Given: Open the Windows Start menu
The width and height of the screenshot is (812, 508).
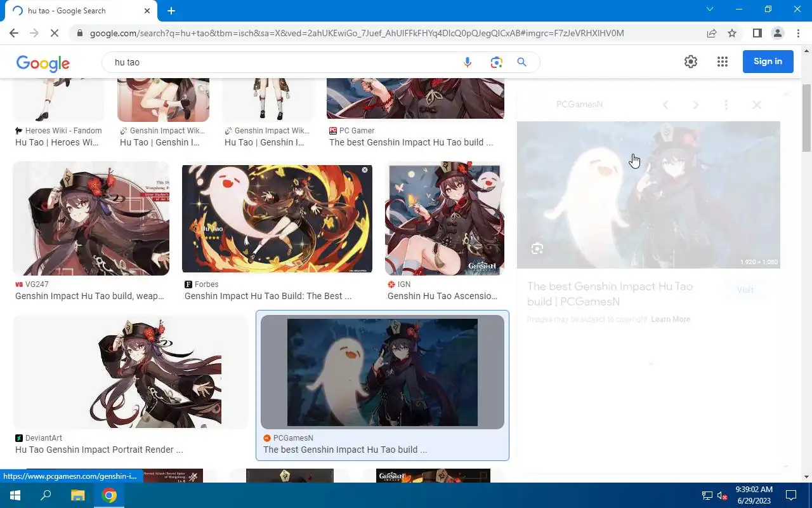Looking at the screenshot, I should tap(15, 495).
